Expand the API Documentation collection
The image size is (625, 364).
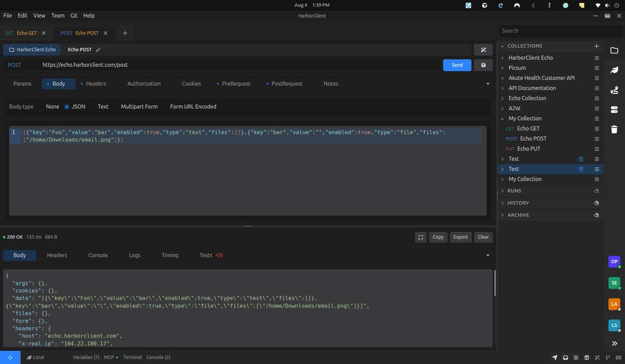pos(502,88)
